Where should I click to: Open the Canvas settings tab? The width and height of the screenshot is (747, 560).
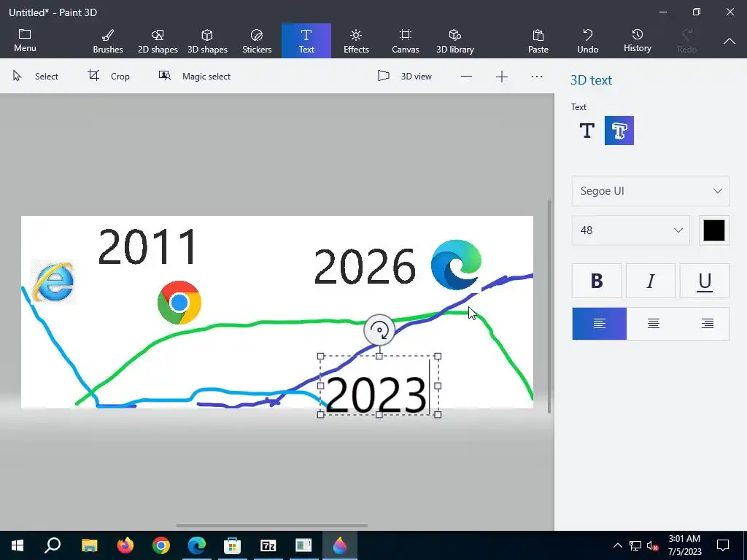406,41
